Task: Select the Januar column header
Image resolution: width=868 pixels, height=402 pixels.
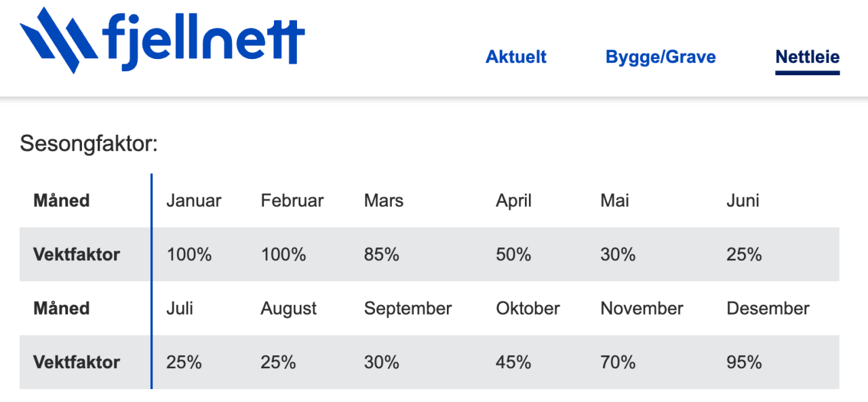Action: point(194,201)
